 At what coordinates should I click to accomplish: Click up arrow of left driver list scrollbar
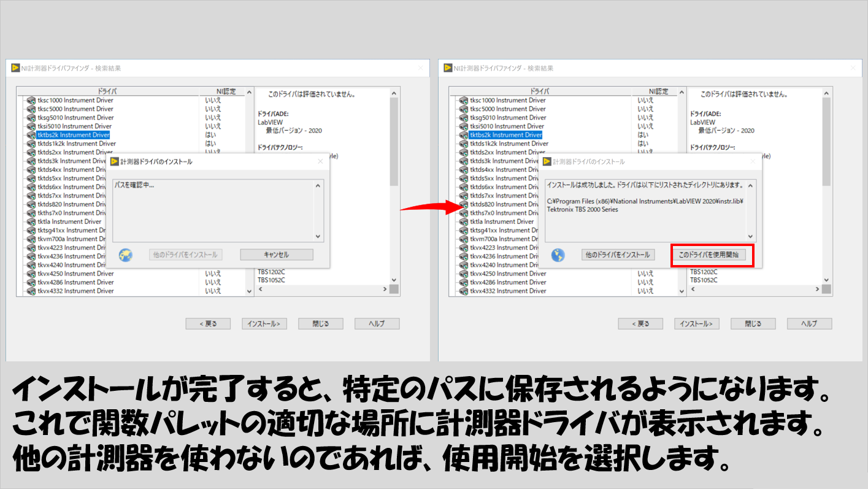click(x=248, y=93)
